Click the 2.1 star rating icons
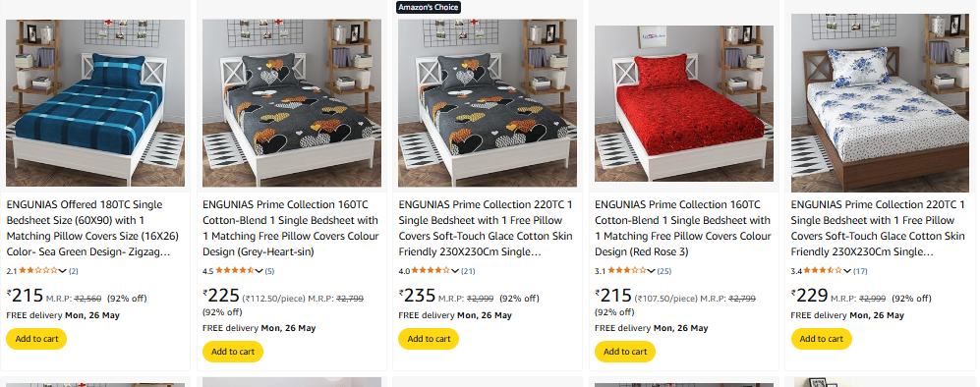This screenshot has width=980, height=387. 38,271
